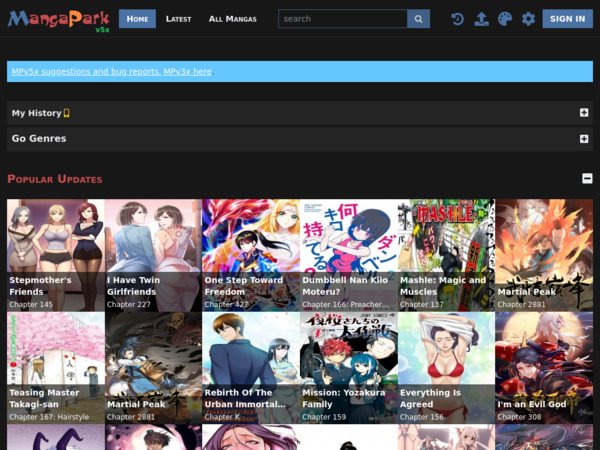Open Chapter 137 of Mashle

point(422,305)
